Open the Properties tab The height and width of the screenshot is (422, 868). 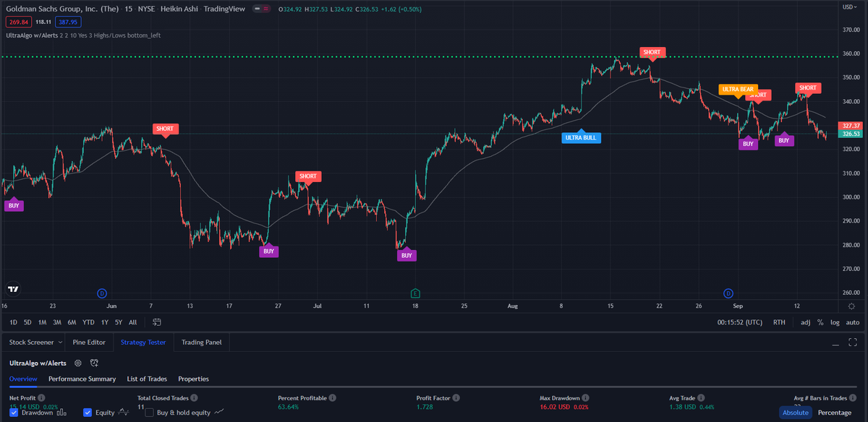pos(193,379)
